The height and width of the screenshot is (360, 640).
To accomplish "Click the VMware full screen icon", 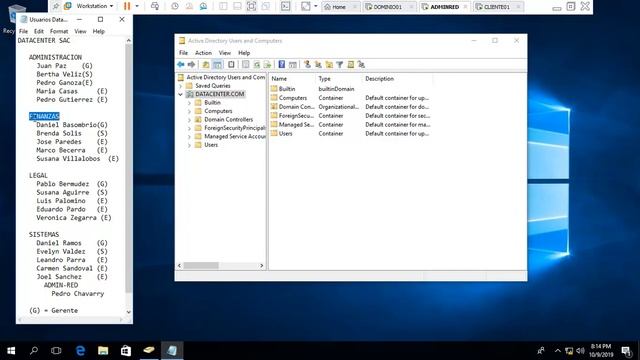I will 251,6.
